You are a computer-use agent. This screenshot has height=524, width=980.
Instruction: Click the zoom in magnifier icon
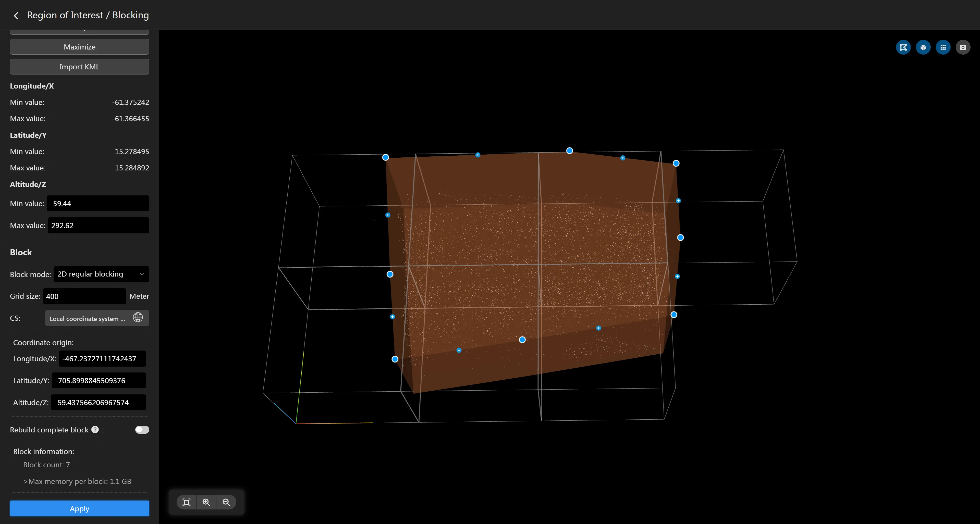pos(206,502)
